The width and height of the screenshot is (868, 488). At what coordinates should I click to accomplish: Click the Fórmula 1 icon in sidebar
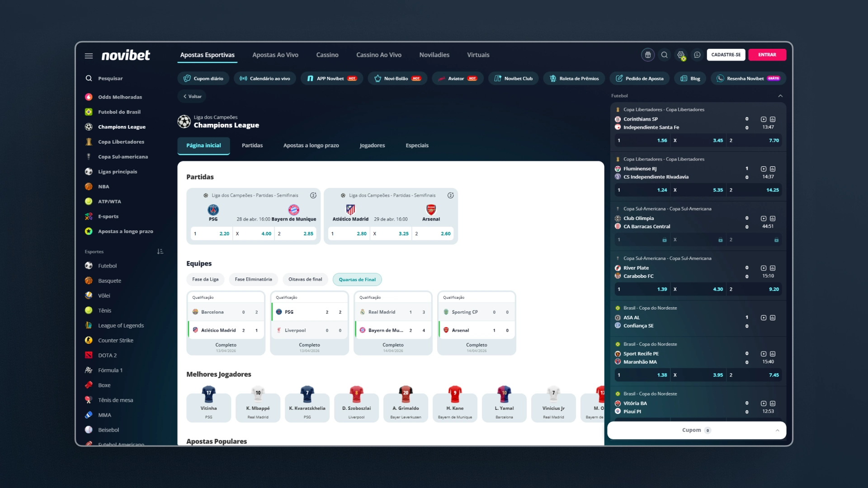[x=89, y=370]
